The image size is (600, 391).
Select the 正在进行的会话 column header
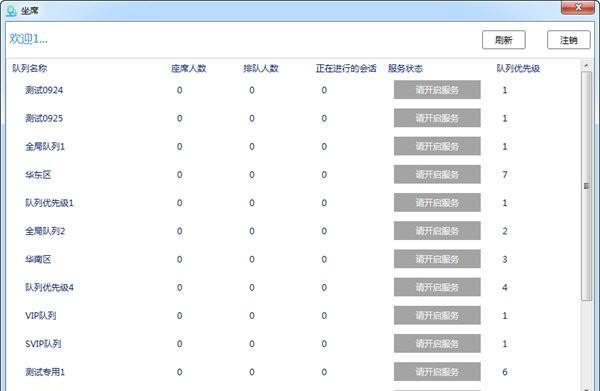coord(346,68)
